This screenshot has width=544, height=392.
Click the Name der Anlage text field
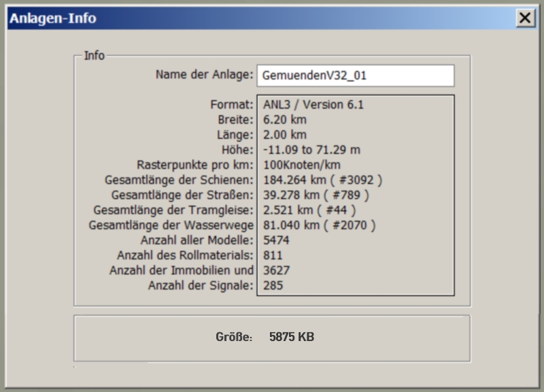(355, 75)
